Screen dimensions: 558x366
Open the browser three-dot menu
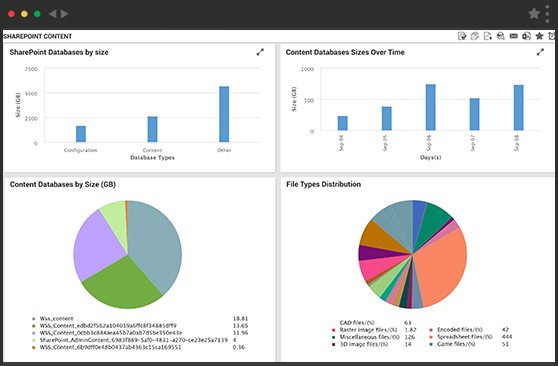pos(547,14)
